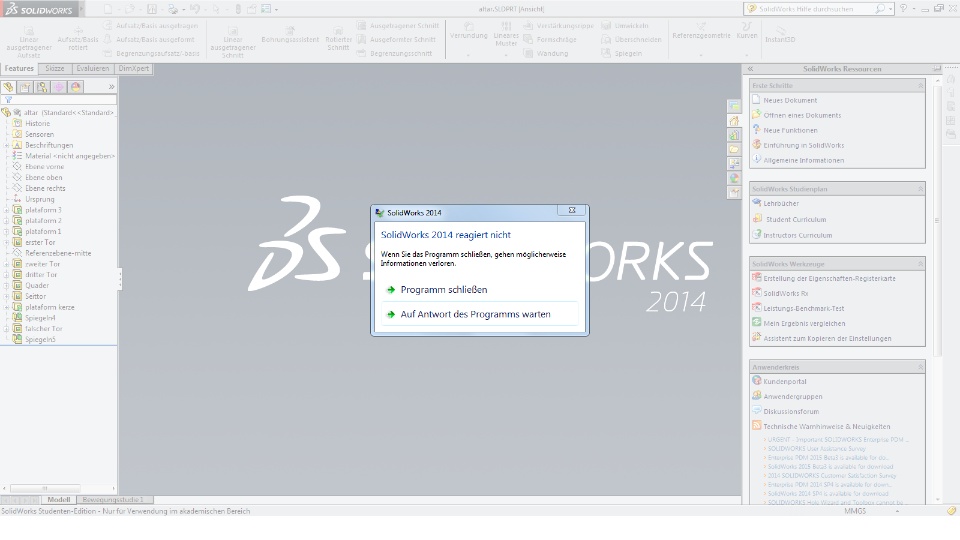Image resolution: width=960 pixels, height=540 pixels.
Task: Expand the erster Tor feature
Action: point(6,242)
